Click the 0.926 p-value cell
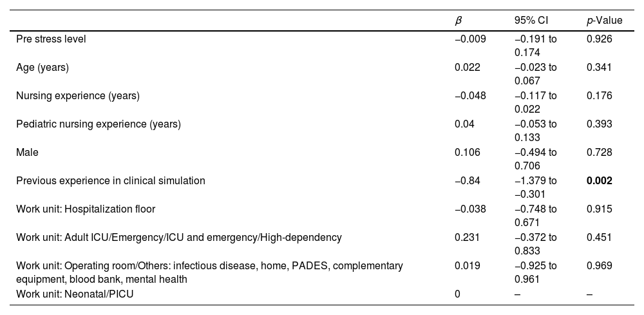Image resolution: width=644 pixels, height=315 pixels. click(599, 39)
